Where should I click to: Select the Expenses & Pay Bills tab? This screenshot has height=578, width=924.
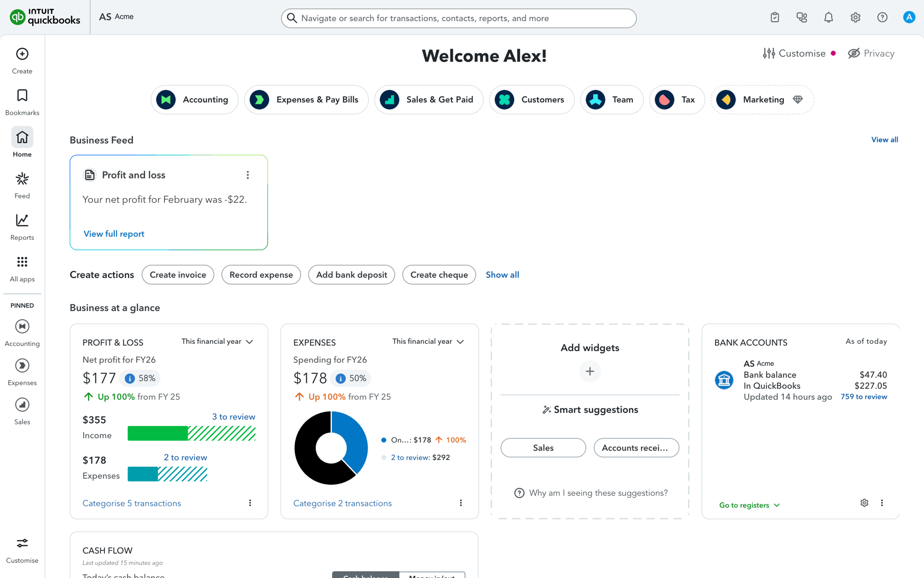[x=306, y=100]
